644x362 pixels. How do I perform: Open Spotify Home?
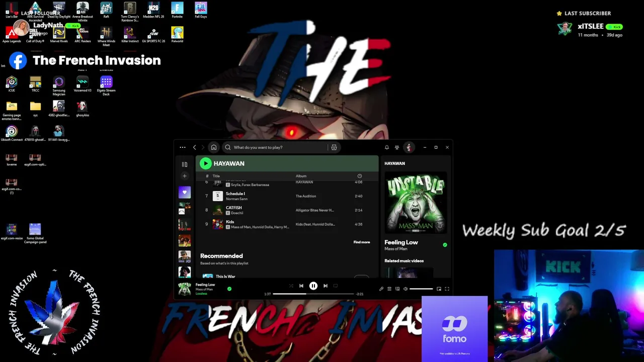(214, 147)
